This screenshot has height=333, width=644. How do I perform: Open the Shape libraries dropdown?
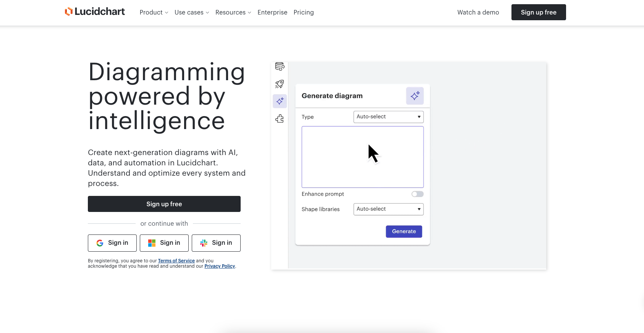pos(388,209)
